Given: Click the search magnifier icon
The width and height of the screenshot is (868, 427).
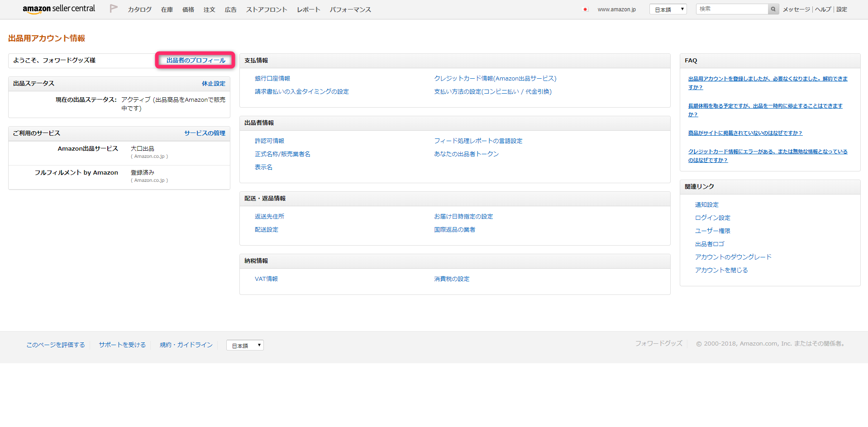Looking at the screenshot, I should tap(773, 9).
